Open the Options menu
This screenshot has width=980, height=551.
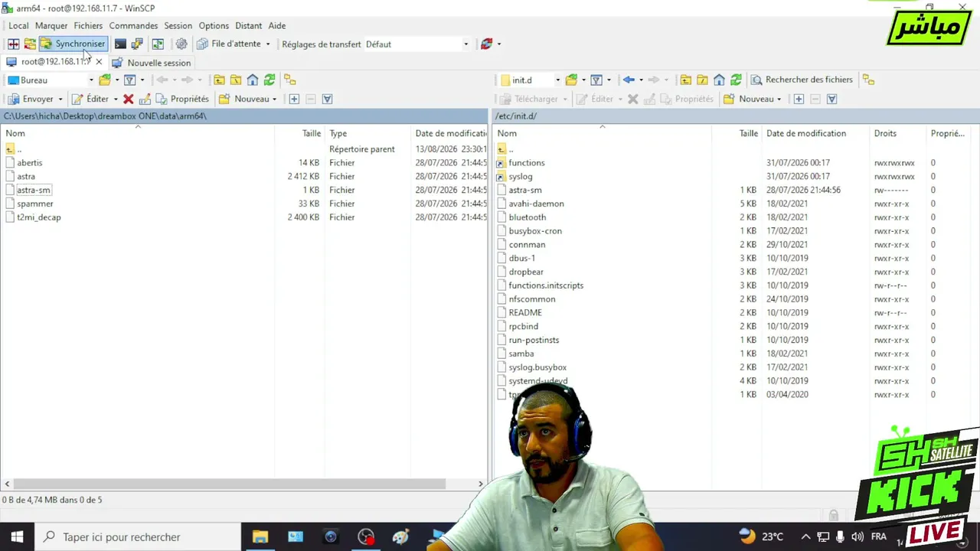tap(214, 25)
